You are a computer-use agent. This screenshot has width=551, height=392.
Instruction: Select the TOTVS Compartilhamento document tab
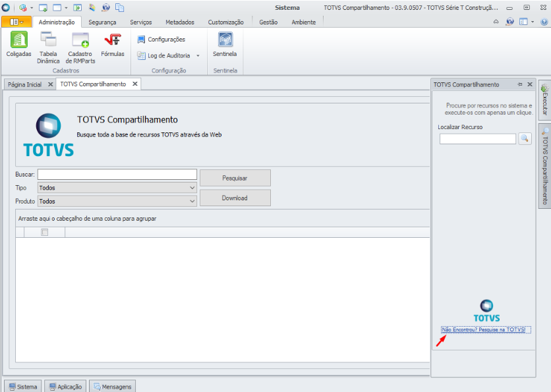[x=93, y=84]
